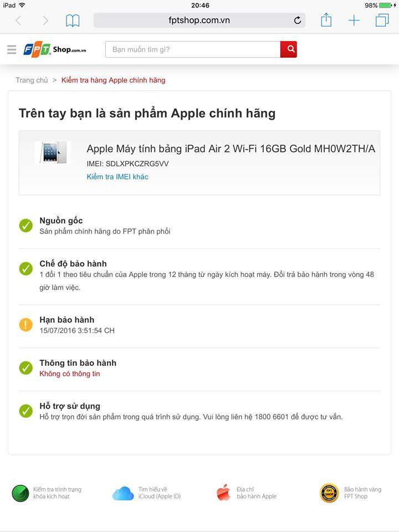The height and width of the screenshot is (532, 399).
Task: Reload the fptshop.com.vn page
Action: pyautogui.click(x=297, y=21)
